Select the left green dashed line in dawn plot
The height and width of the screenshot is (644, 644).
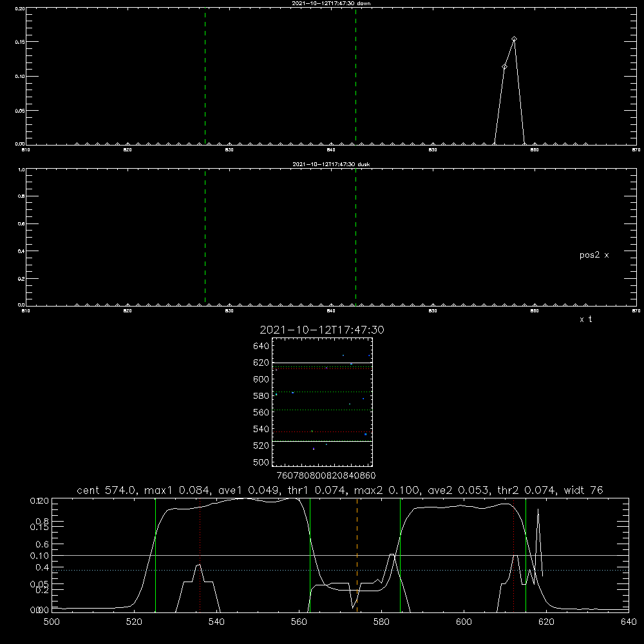pyautogui.click(x=205, y=76)
